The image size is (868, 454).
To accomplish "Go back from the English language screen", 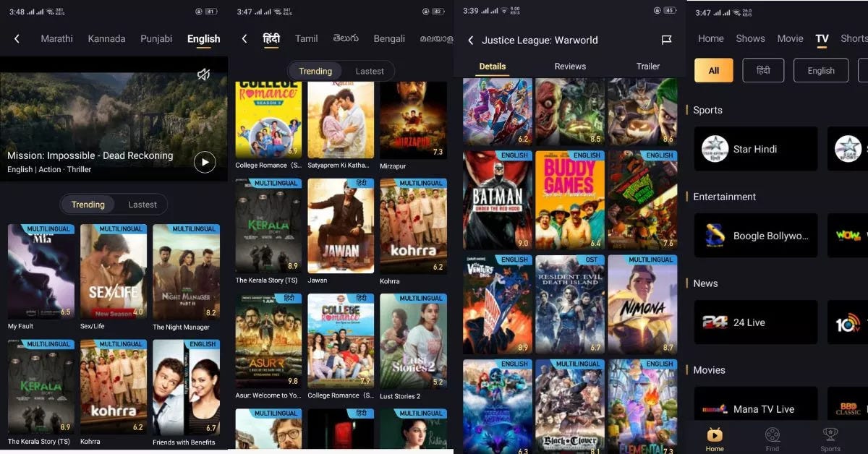I will tap(17, 38).
